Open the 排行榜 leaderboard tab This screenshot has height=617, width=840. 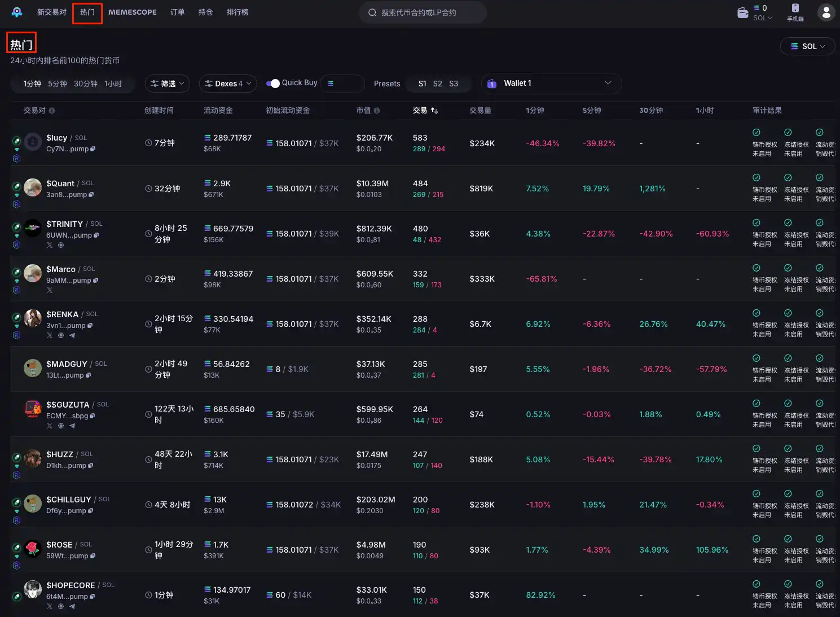click(237, 12)
